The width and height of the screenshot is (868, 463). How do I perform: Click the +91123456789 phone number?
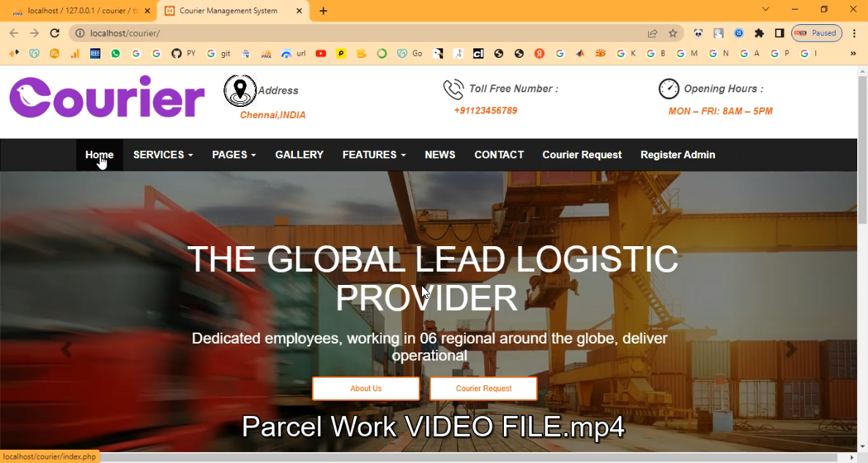(x=486, y=111)
